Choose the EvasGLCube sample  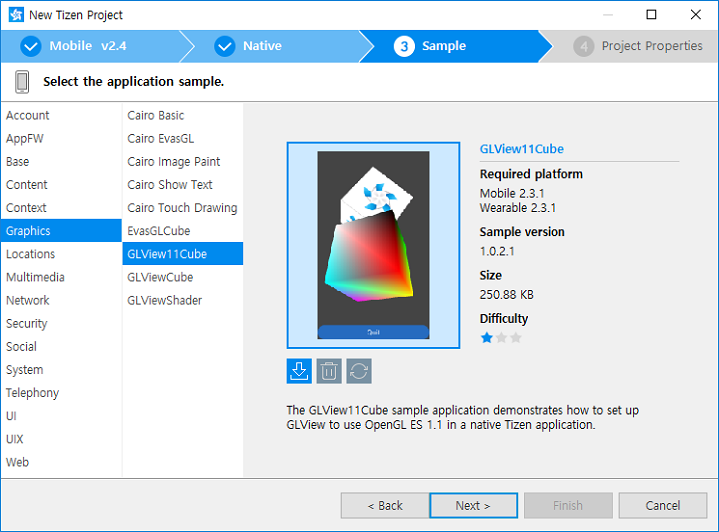point(158,231)
